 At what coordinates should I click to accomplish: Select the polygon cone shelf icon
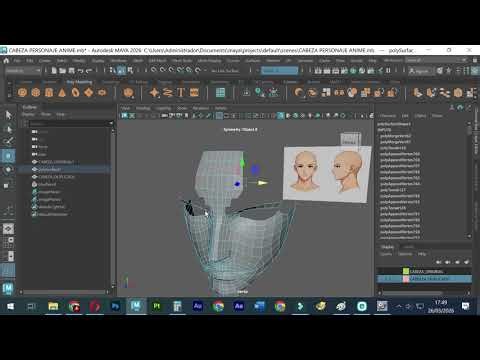(x=62, y=92)
